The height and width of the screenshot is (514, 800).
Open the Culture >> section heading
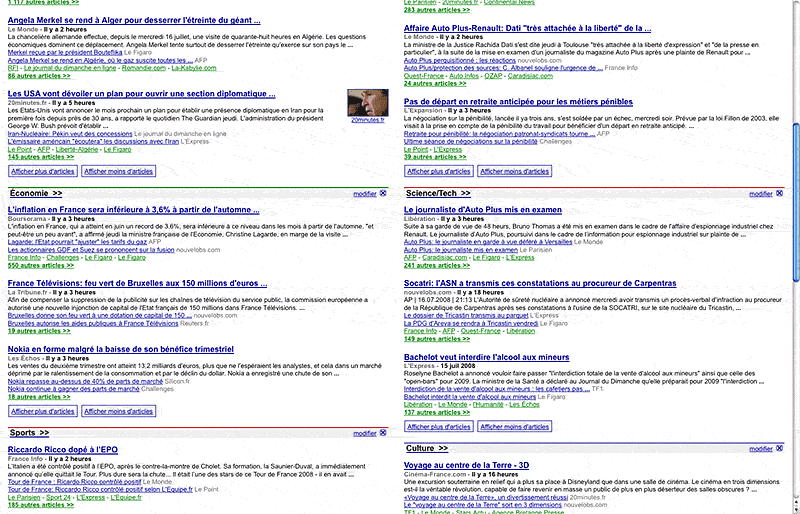[x=427, y=449]
